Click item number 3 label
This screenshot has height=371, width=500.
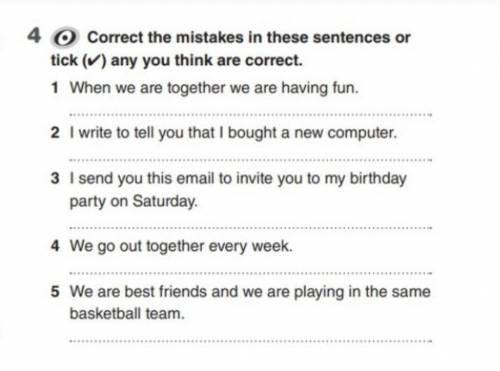pyautogui.click(x=55, y=178)
